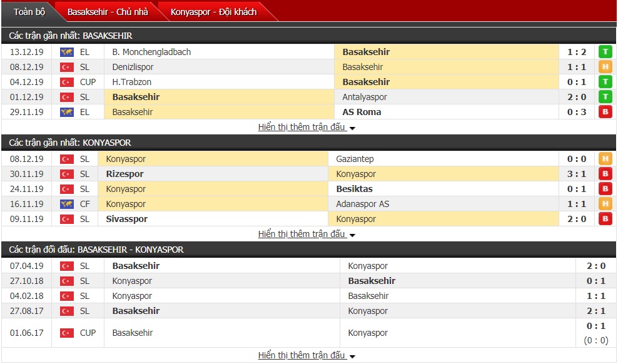
Task: Click Sivasspor team name
Action: 126,219
